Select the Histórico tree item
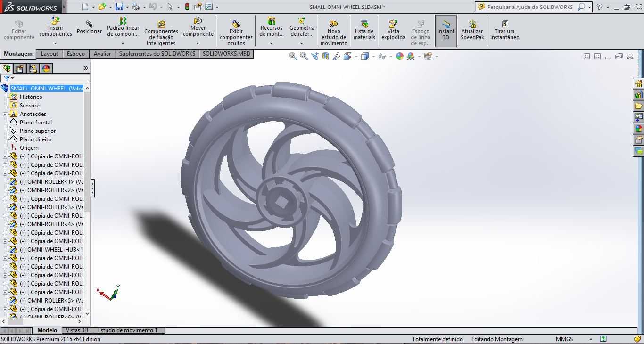644x344 pixels. (31, 97)
